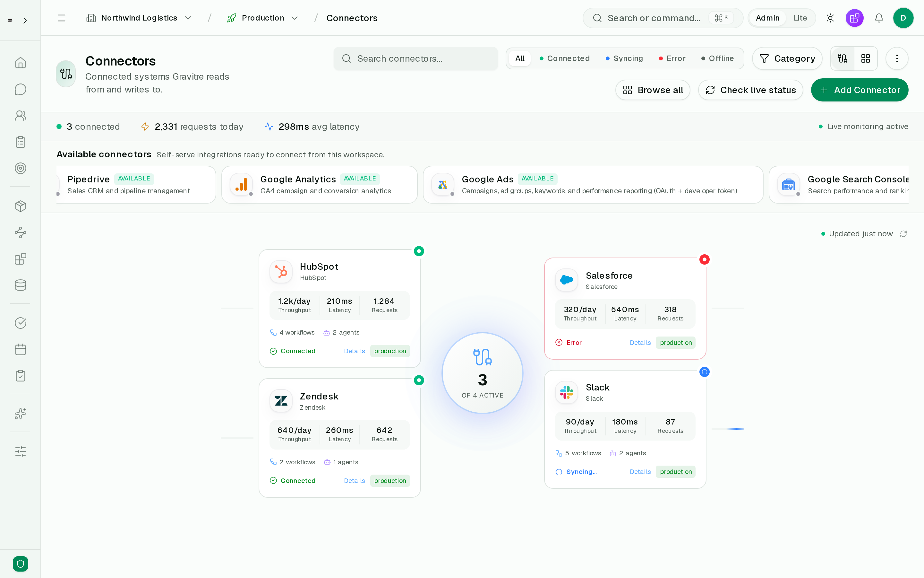Image resolution: width=924 pixels, height=578 pixels.
Task: Open the workflow nodes sidebar icon
Action: click(x=21, y=232)
